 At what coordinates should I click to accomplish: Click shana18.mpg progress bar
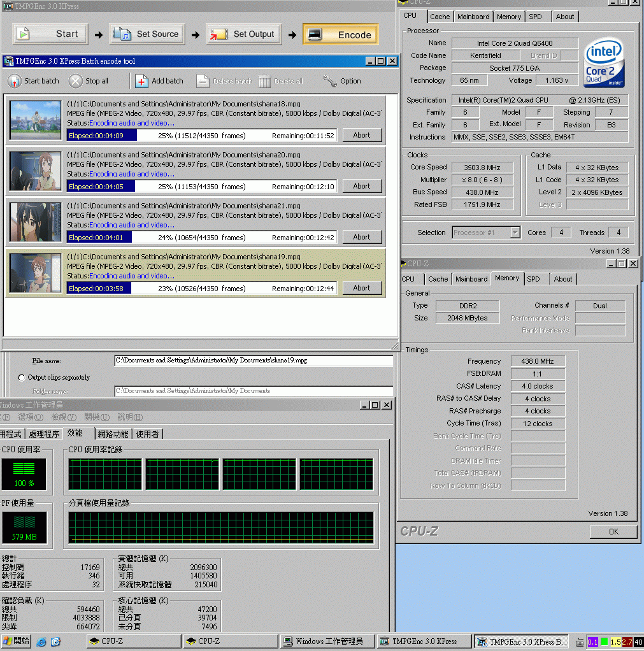202,135
